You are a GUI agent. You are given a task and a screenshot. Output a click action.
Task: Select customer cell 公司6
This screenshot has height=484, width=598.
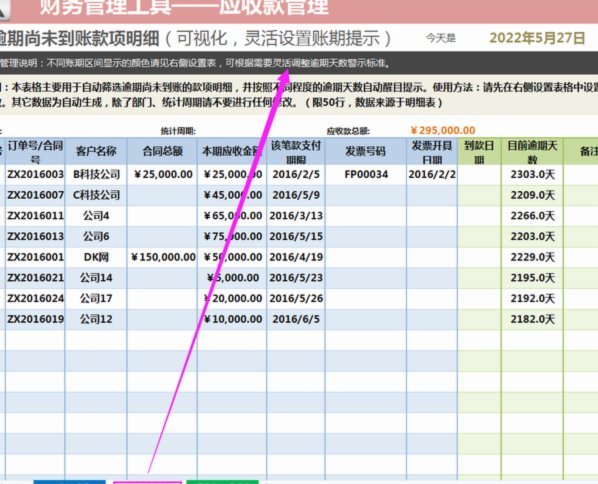[96, 236]
